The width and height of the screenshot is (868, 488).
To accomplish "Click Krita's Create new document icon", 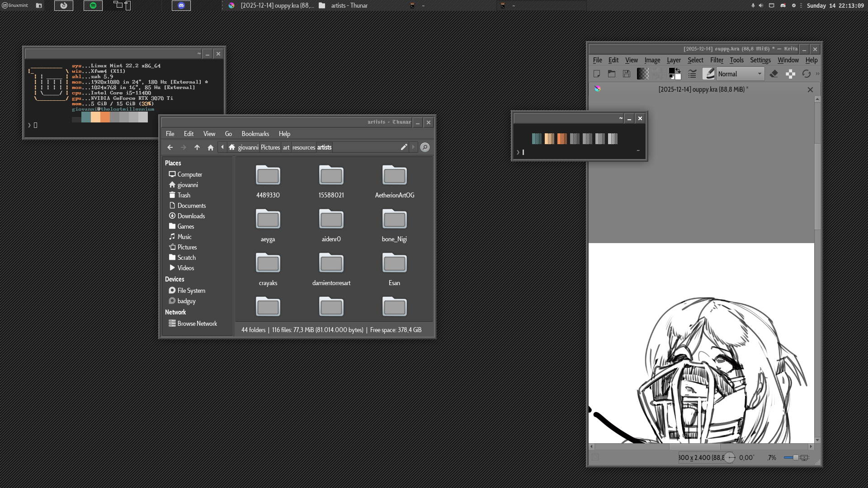I will (597, 74).
